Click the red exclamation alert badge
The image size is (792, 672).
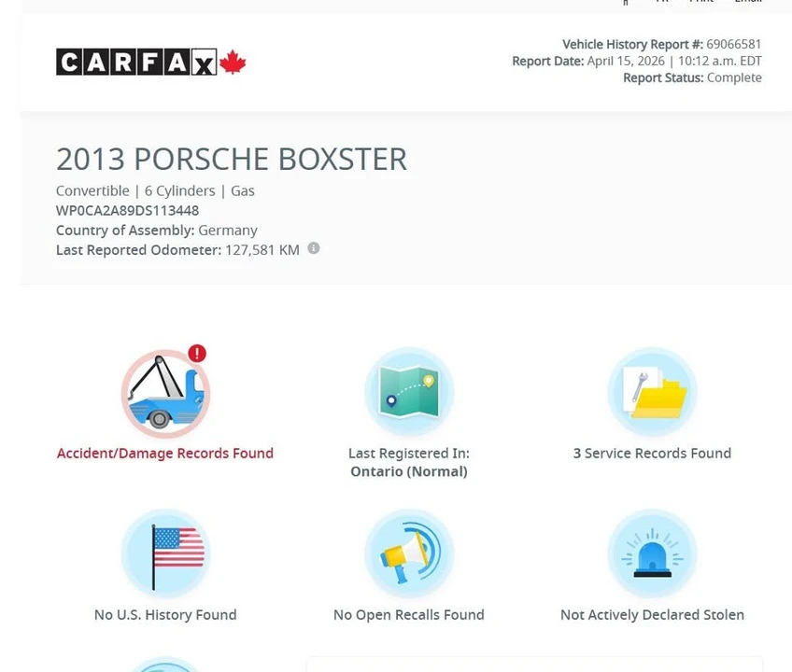tap(197, 354)
